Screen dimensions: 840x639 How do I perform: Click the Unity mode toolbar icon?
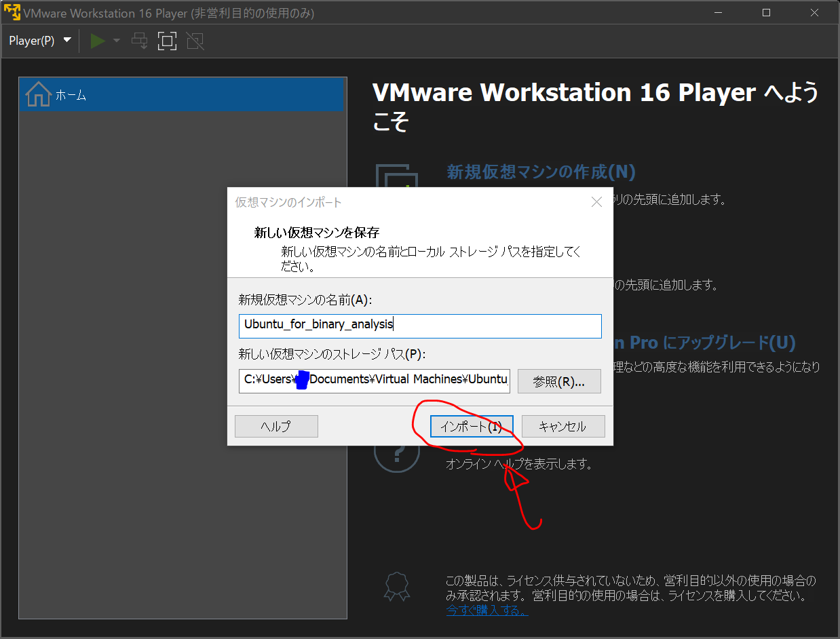tap(195, 41)
